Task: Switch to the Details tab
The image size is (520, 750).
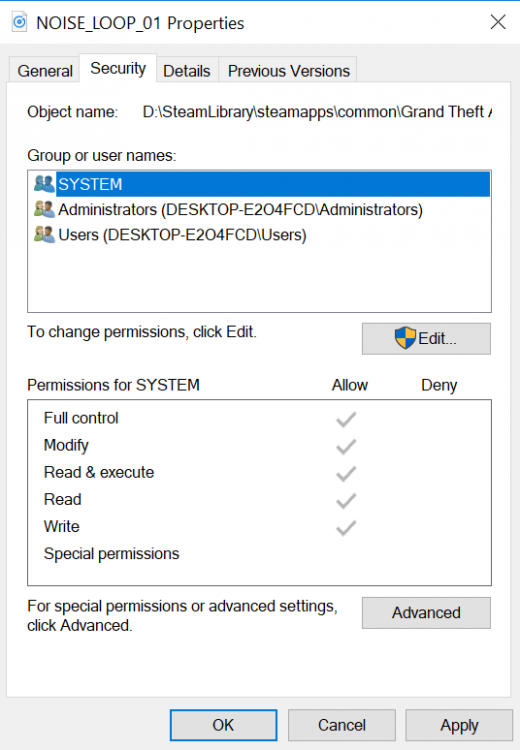Action: [187, 71]
